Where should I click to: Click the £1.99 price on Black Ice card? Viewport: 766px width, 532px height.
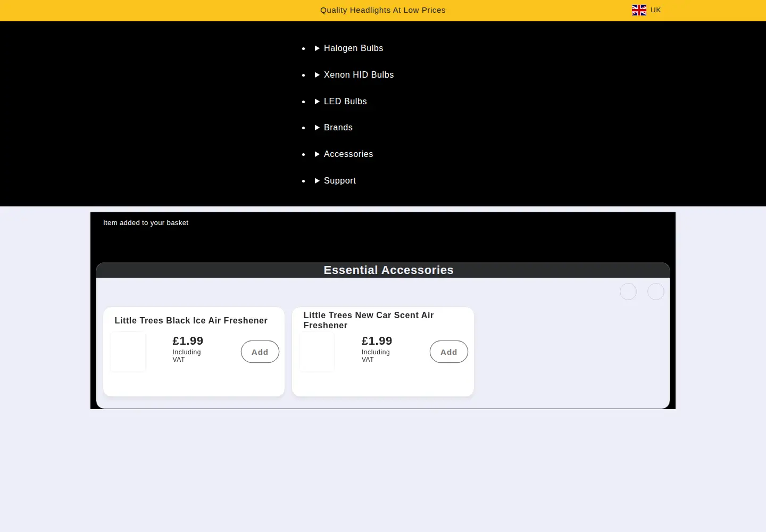click(x=188, y=341)
